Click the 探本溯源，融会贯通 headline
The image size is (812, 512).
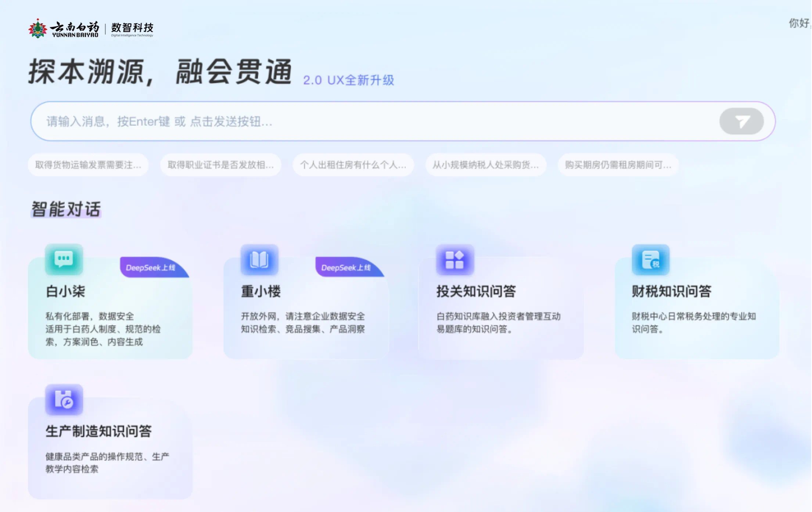tap(160, 72)
